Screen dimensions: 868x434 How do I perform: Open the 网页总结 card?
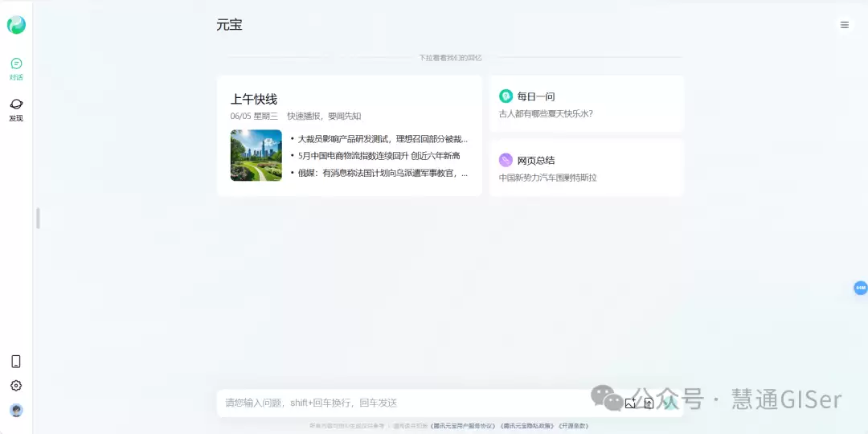click(x=586, y=168)
